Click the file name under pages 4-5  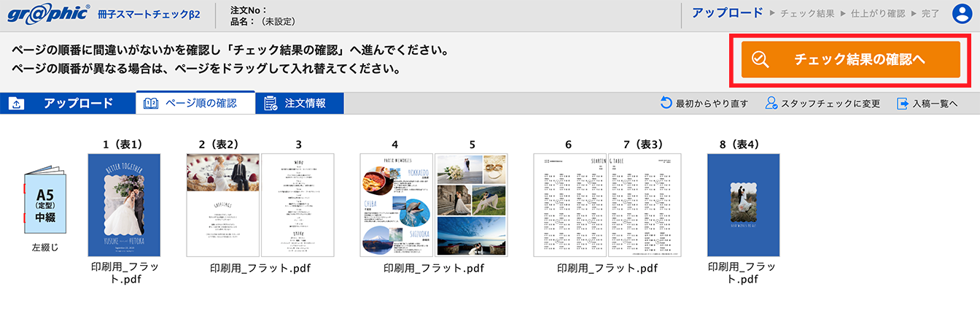click(434, 268)
